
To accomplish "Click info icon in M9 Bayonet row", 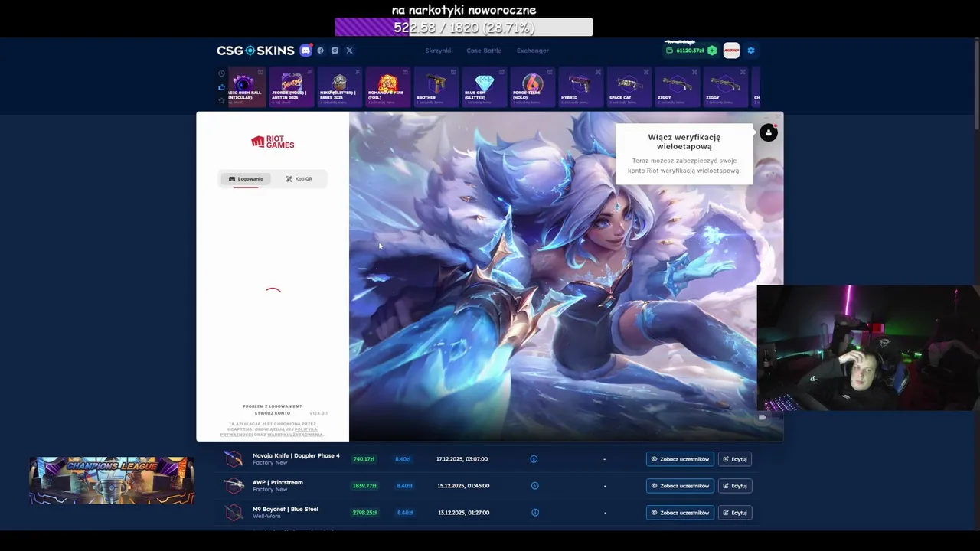I will [534, 513].
